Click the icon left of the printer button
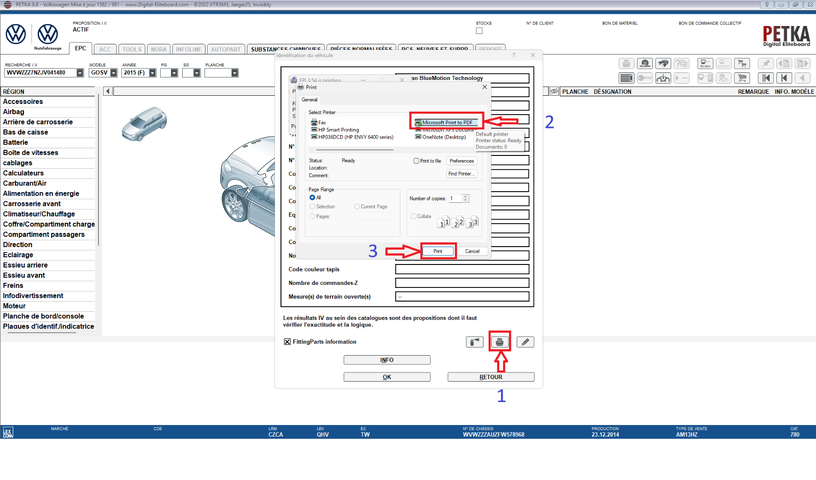Screen dimensions: 816x480 (475, 342)
